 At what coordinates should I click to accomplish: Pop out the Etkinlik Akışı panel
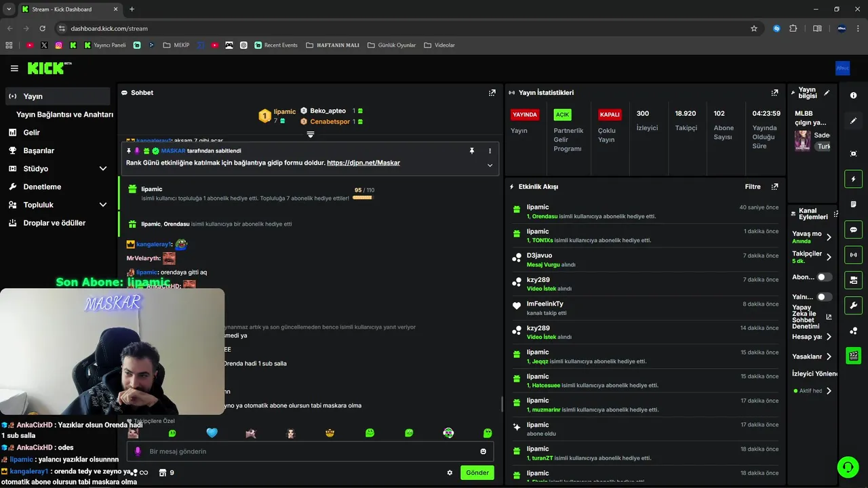[x=774, y=186]
